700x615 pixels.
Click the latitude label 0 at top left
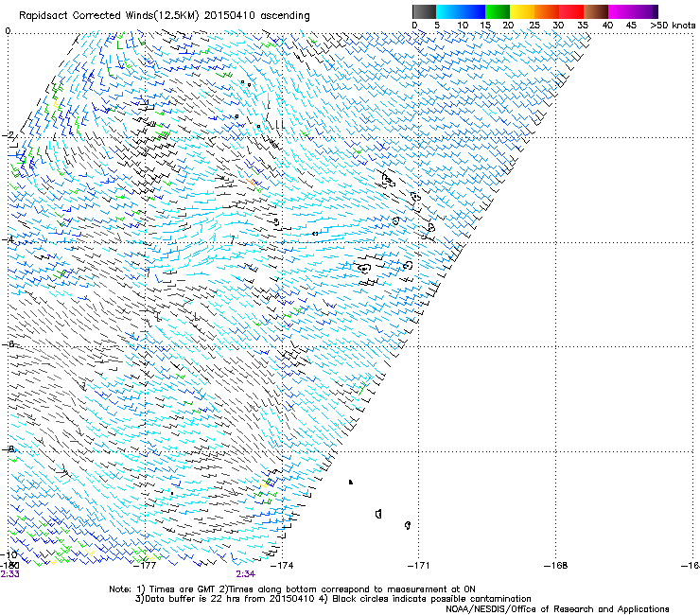click(8, 31)
